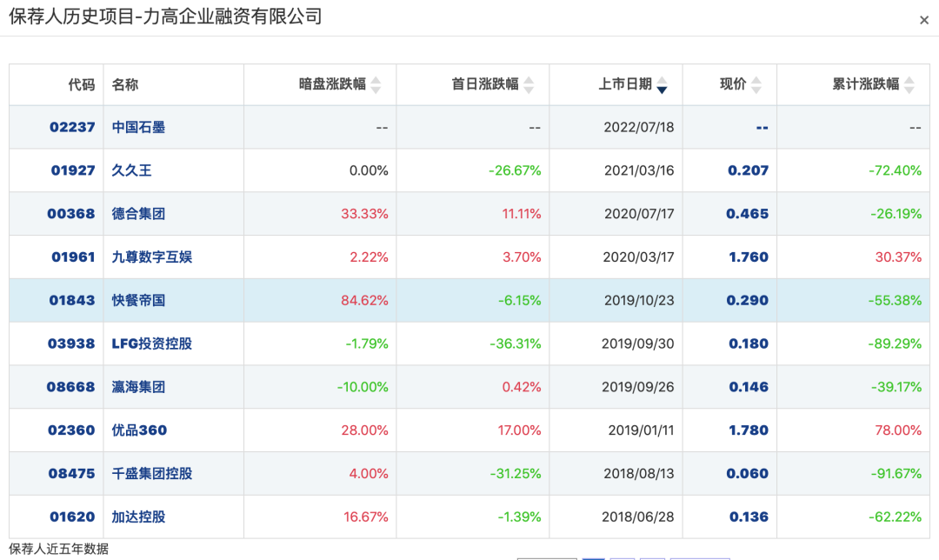Open 中国石墨 stock page
Screen dimensions: 939x560
tap(138, 127)
